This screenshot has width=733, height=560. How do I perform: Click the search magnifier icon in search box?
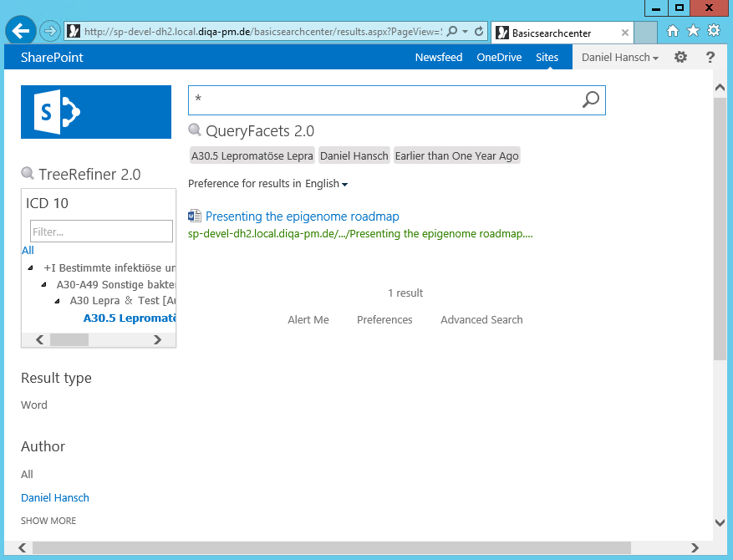[590, 100]
